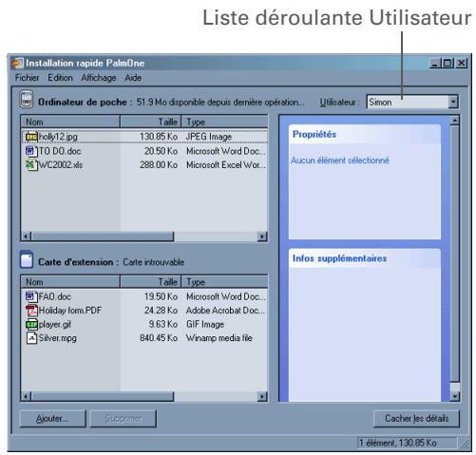Click the Utilisateur dropdown arrow button
Viewport: 476px width, 455px height.
click(x=453, y=102)
